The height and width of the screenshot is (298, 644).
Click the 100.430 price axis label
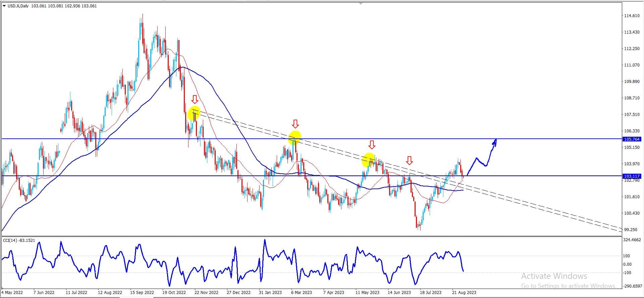[x=632, y=213]
